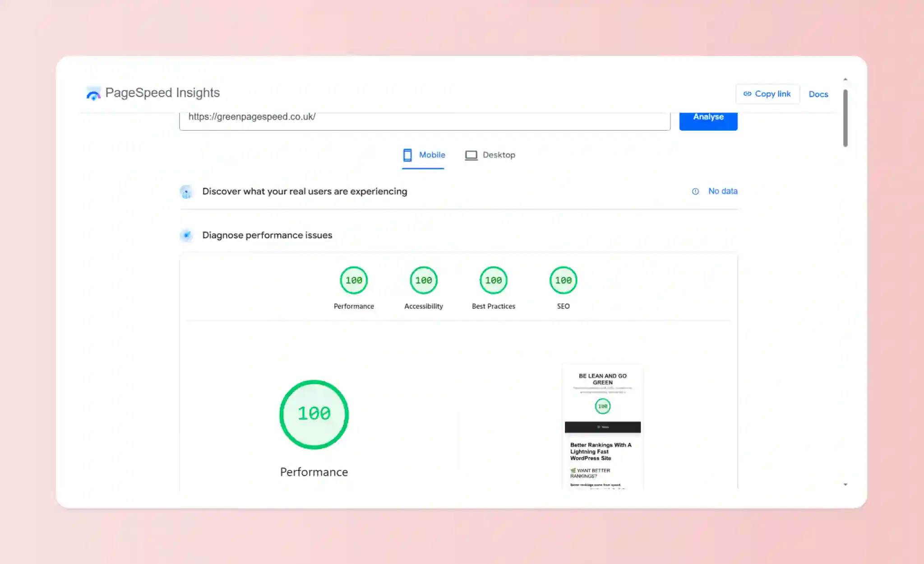
Task: Click the PageSpeed Insights logo icon
Action: click(x=93, y=93)
